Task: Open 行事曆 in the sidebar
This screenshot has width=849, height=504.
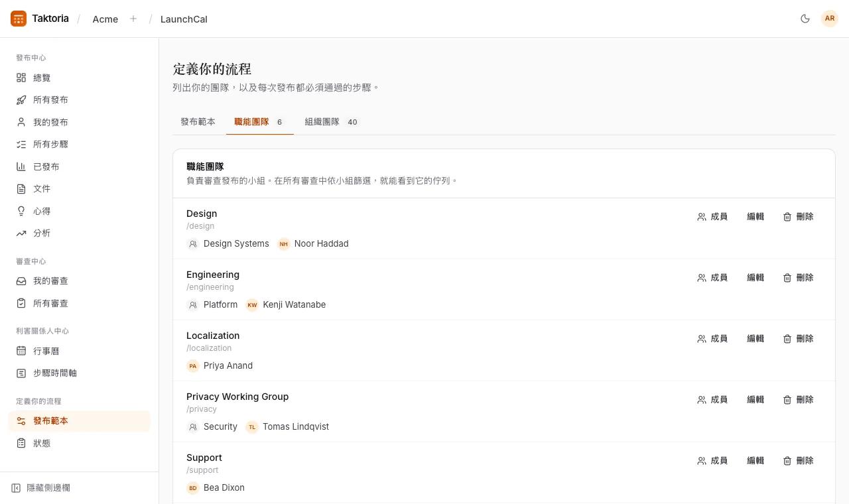Action: tap(80, 351)
